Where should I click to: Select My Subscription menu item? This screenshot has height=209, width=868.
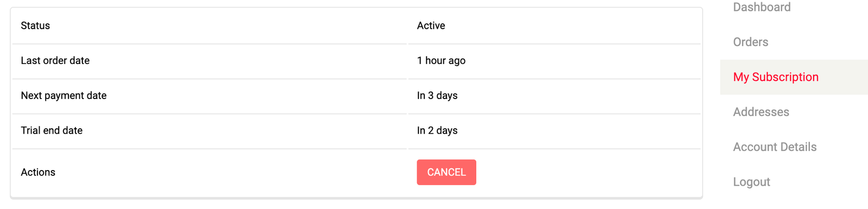coord(775,77)
